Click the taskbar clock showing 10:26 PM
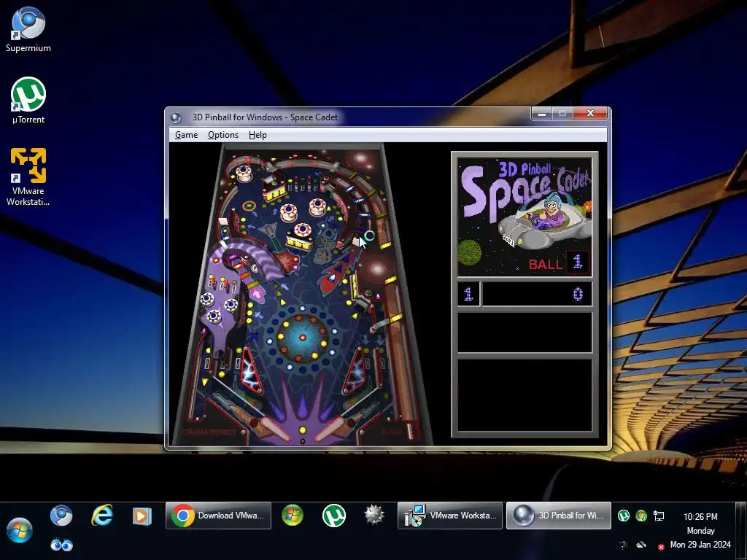Image resolution: width=747 pixels, height=560 pixels. (x=700, y=517)
